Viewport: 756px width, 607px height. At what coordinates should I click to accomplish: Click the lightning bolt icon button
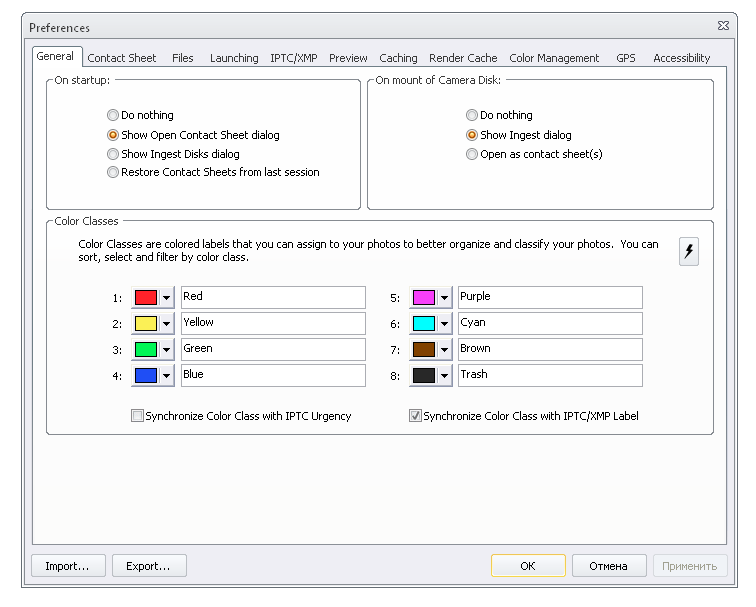click(689, 252)
